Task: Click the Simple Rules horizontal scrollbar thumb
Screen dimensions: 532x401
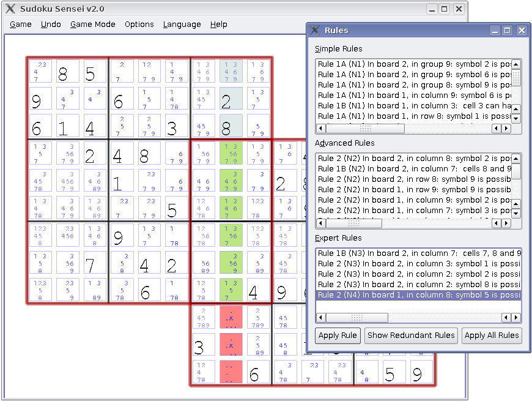Action: 366,129
